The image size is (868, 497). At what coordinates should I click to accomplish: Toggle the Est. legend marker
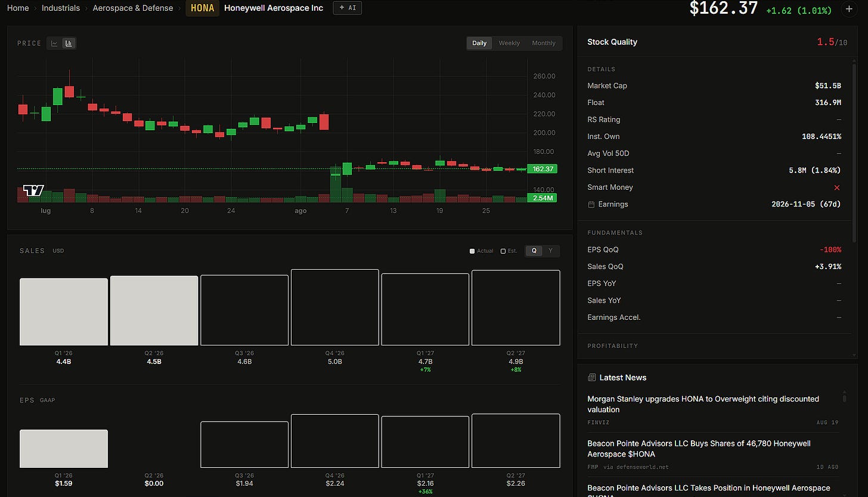point(503,251)
